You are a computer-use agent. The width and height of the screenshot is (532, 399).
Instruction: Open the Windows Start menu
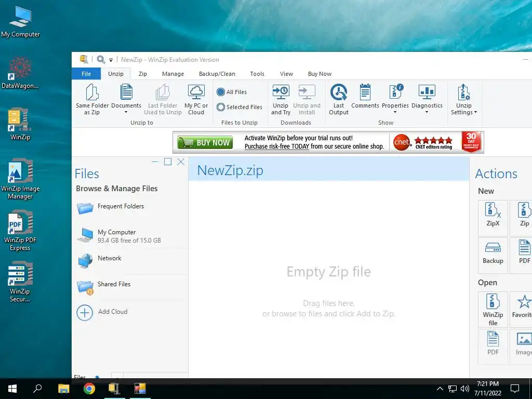point(12,389)
